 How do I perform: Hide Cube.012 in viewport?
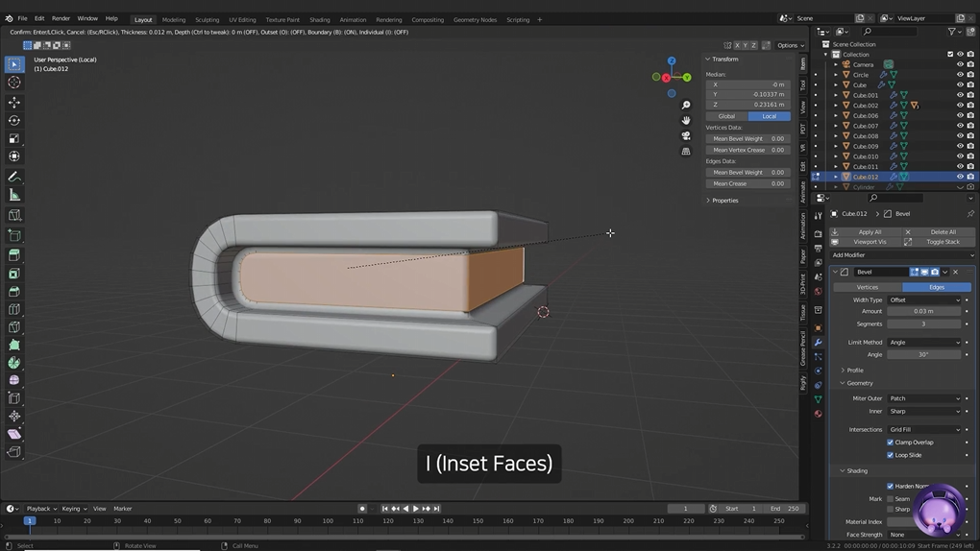pyautogui.click(x=960, y=177)
